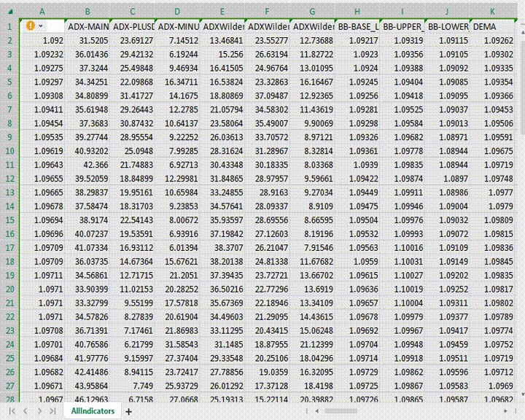Viewport: 525px width, 420px height.
Task: Click cell with value 1.09778
Action: pyautogui.click(x=402, y=151)
